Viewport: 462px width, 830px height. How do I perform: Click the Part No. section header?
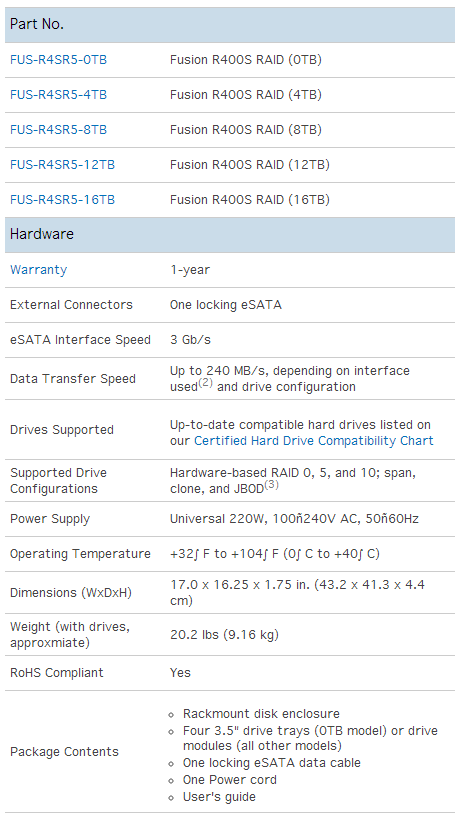230,24
